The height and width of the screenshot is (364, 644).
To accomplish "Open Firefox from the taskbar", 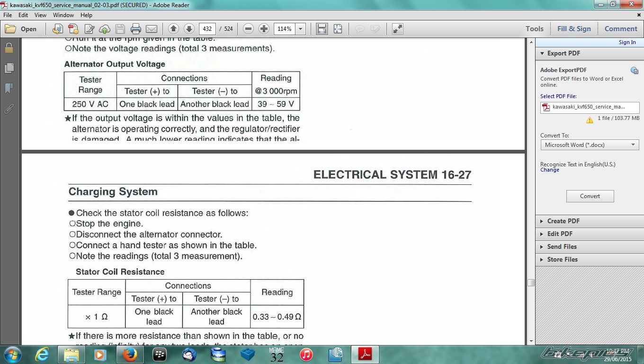I will 130,355.
